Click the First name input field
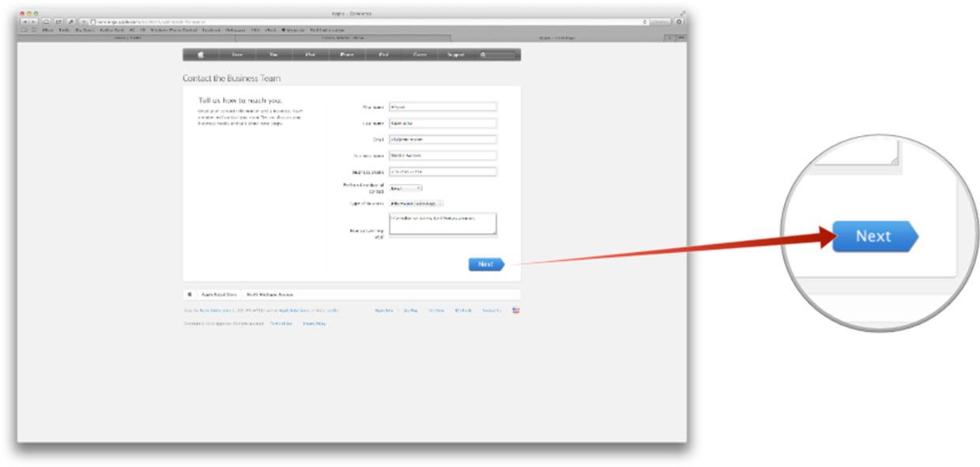 [x=443, y=107]
